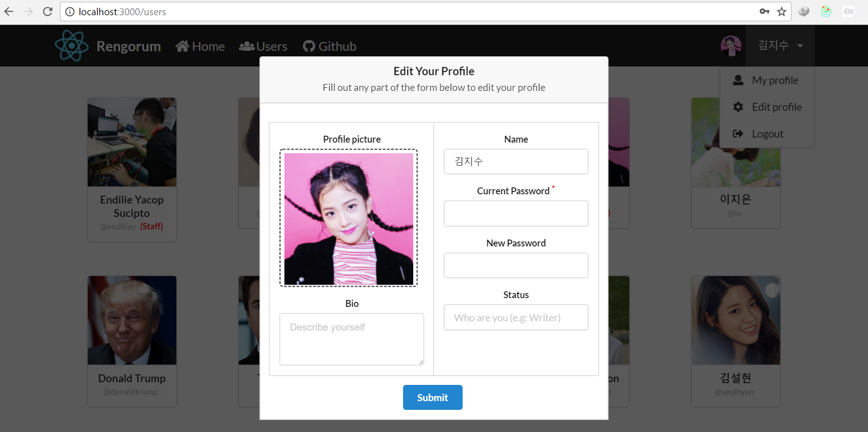Click the Logout arrow icon
The height and width of the screenshot is (432, 868).
pyautogui.click(x=738, y=134)
